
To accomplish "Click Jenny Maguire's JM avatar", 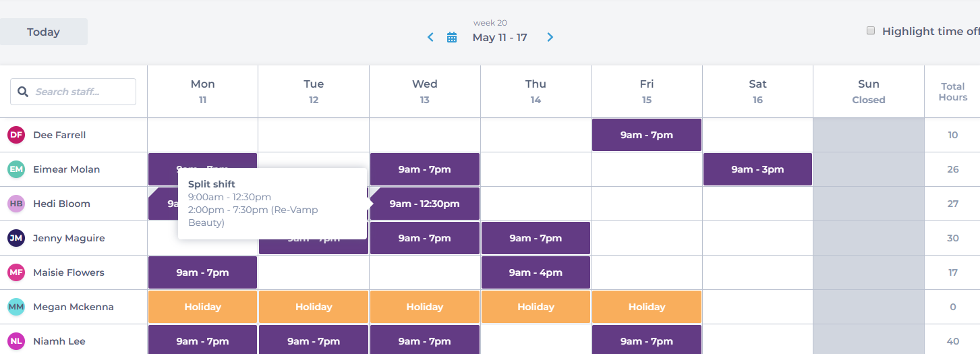I will (16, 238).
